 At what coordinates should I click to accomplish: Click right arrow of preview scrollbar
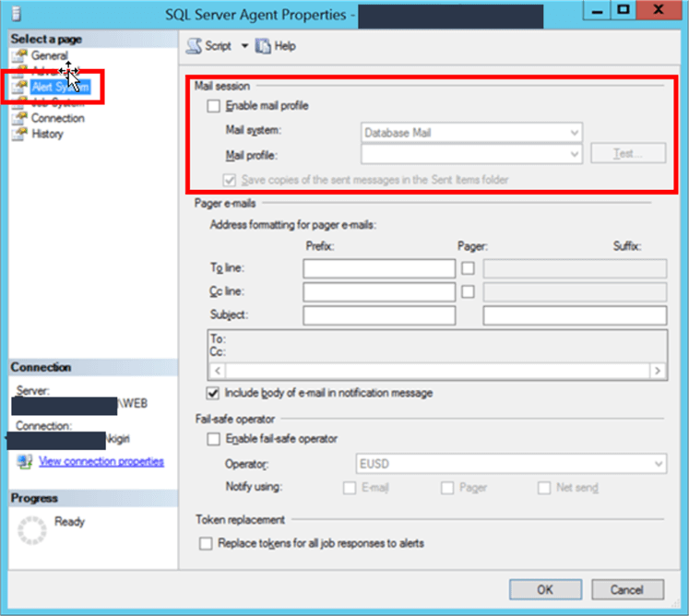point(658,371)
